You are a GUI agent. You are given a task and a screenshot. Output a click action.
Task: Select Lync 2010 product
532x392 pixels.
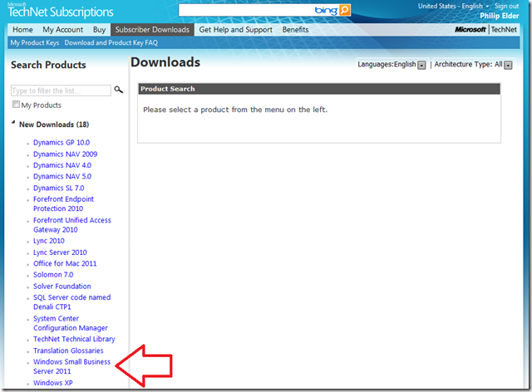(x=49, y=241)
